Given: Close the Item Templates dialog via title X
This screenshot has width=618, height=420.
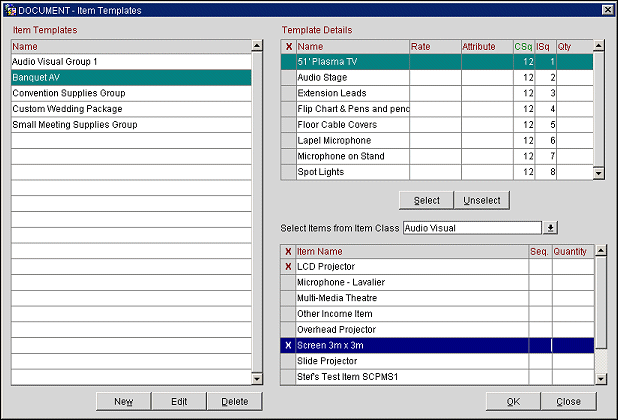Looking at the screenshot, I should 607,9.
